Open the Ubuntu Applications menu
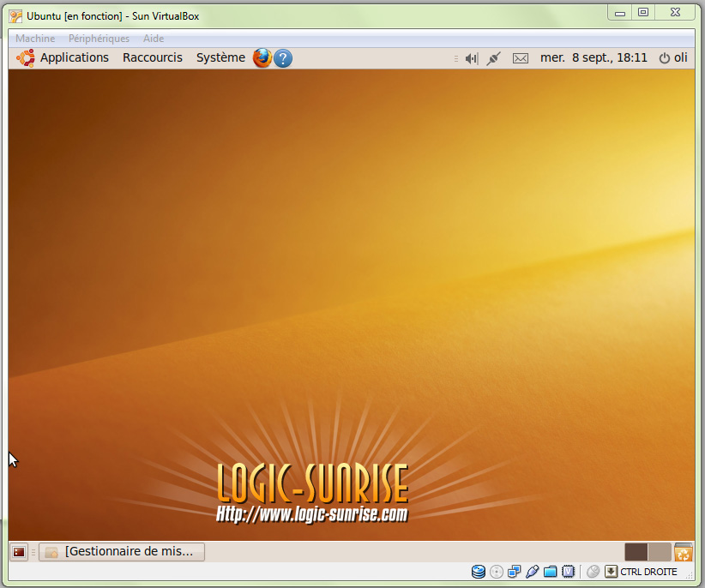The width and height of the screenshot is (705, 588). pyautogui.click(x=75, y=58)
